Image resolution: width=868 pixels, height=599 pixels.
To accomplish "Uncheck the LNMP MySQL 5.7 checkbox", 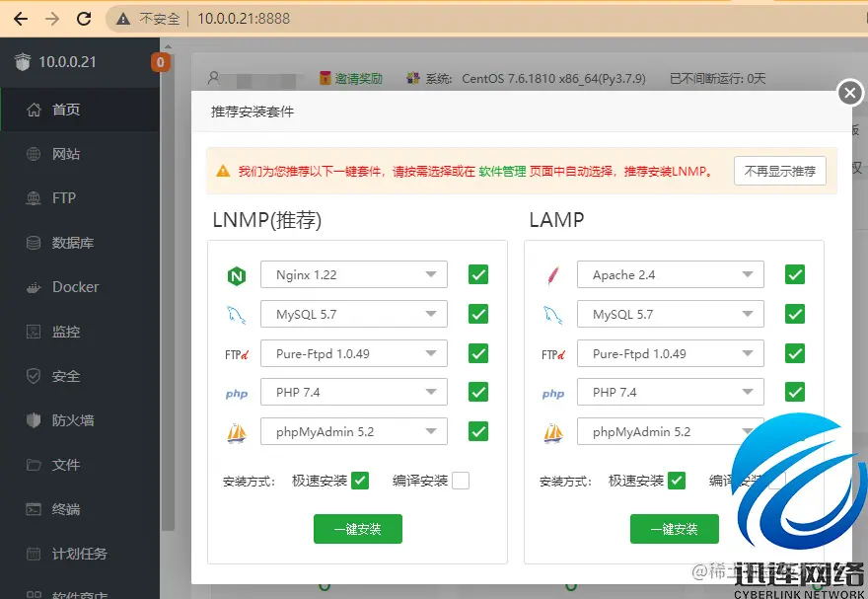I will point(478,314).
